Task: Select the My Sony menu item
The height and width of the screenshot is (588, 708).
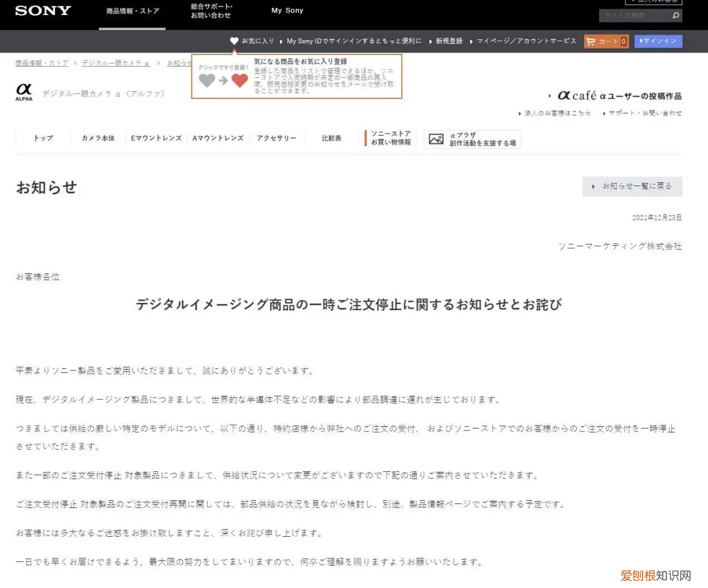Action: (287, 10)
